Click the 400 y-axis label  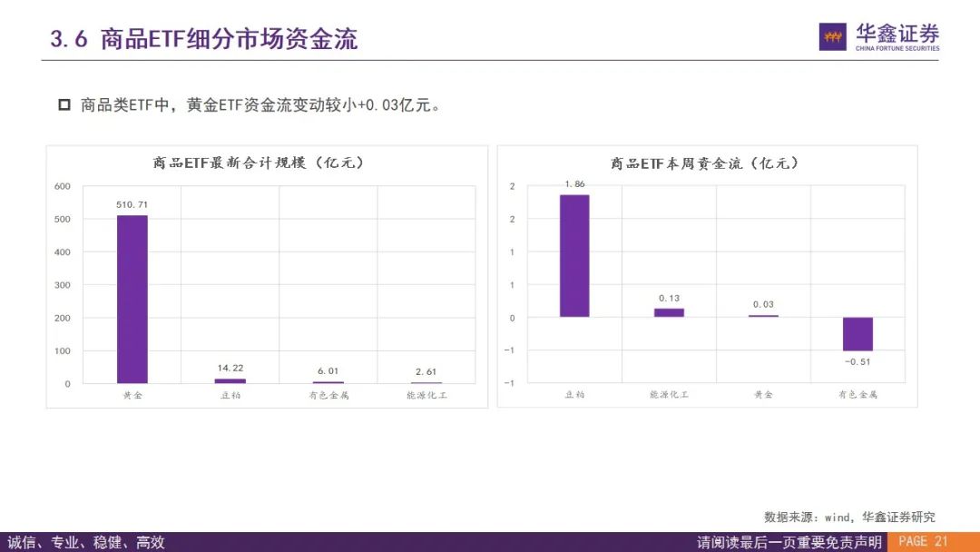63,252
